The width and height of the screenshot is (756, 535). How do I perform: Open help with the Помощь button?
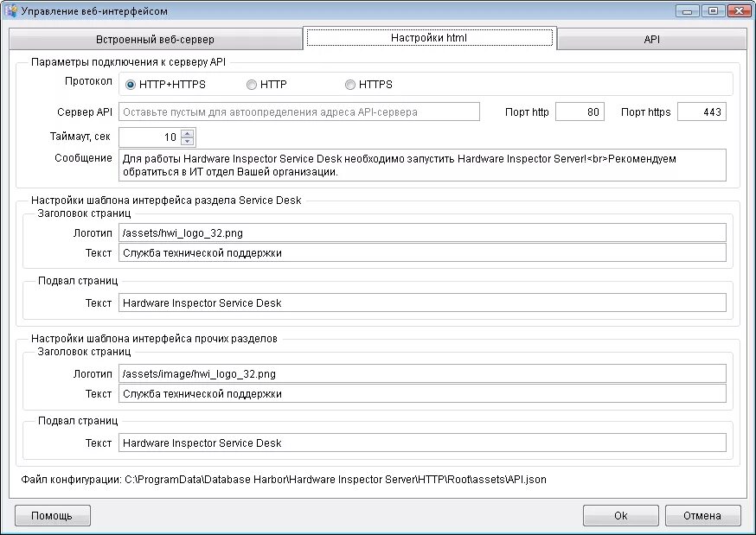(x=53, y=516)
